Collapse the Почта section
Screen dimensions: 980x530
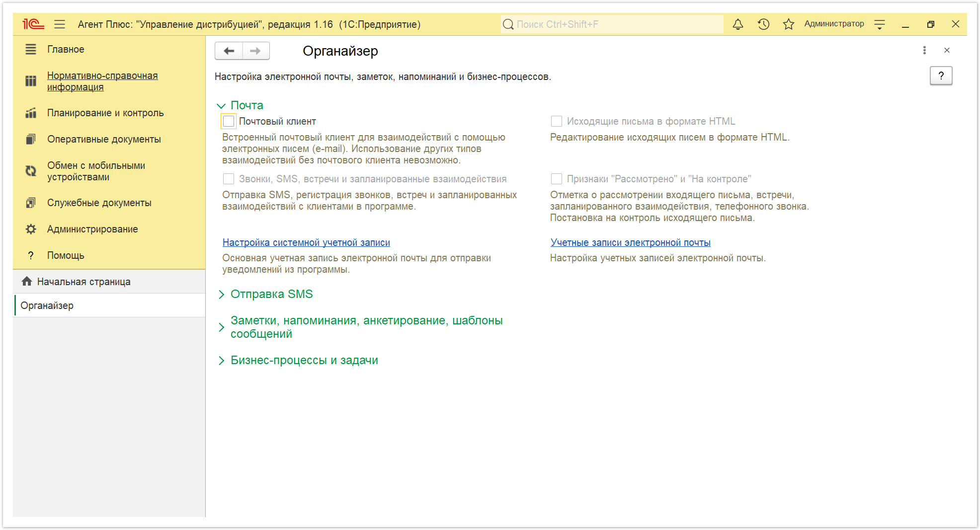pos(221,106)
